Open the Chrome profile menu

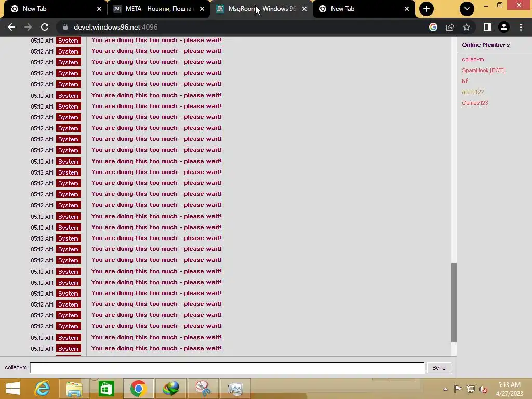(504, 27)
